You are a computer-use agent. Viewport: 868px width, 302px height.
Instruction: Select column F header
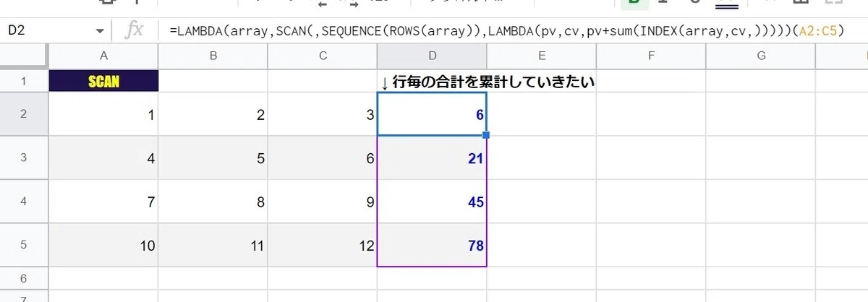click(651, 56)
